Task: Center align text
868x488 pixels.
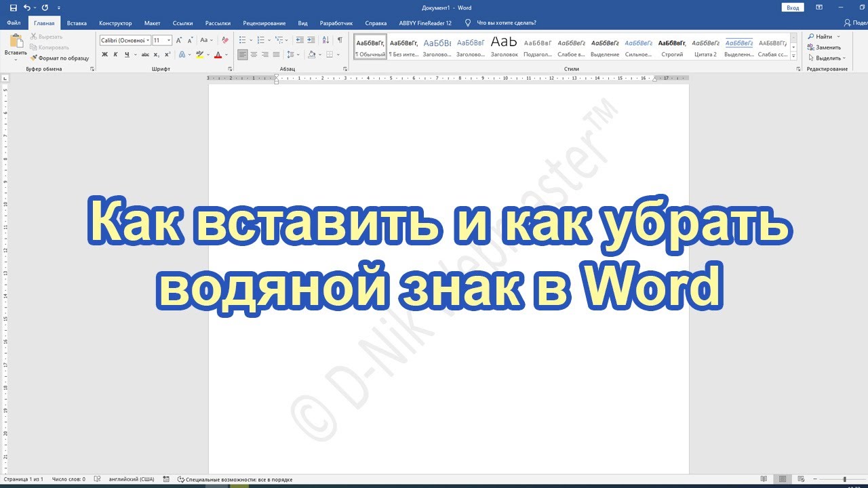Action: click(x=254, y=54)
